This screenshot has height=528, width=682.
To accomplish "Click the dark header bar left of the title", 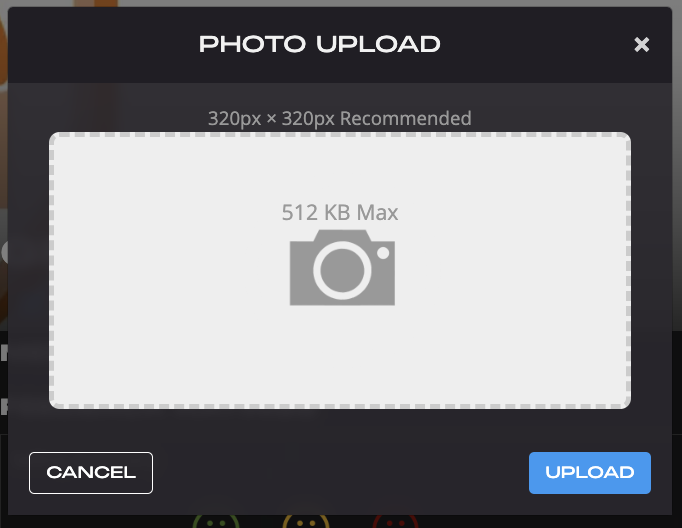I will coord(102,44).
